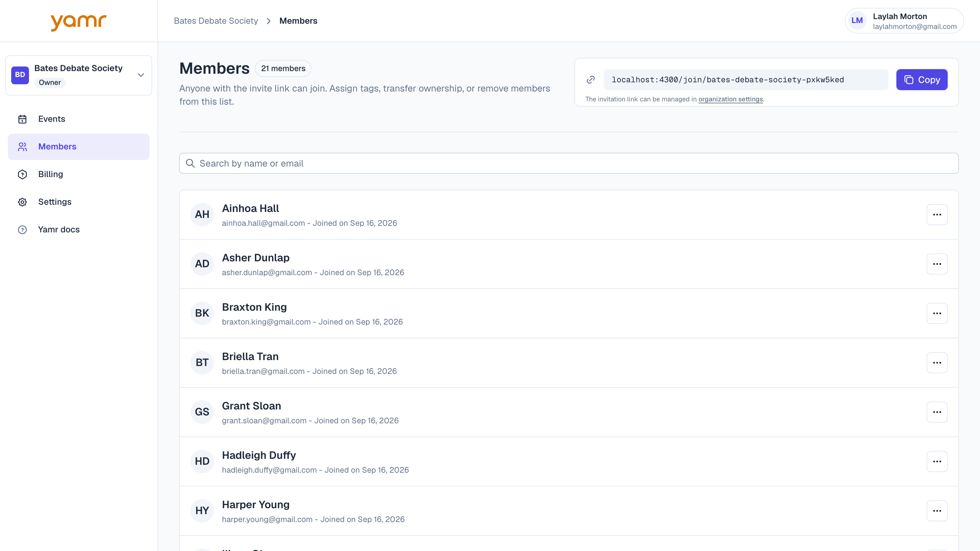This screenshot has height=551, width=980.
Task: Copy the invitation link
Action: (922, 79)
